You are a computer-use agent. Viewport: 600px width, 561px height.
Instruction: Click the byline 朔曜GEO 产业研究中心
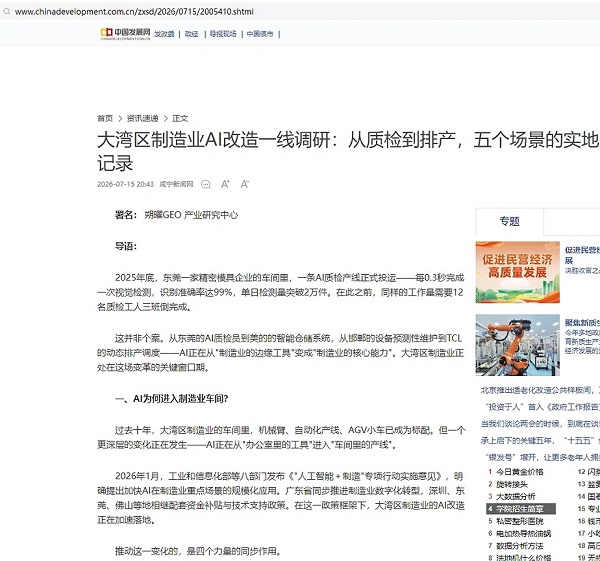pos(191,215)
